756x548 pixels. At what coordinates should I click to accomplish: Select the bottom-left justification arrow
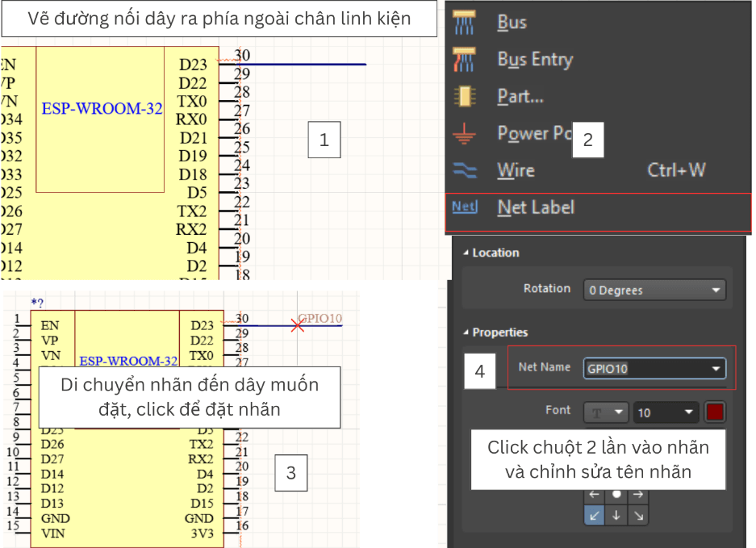pyautogui.click(x=594, y=515)
